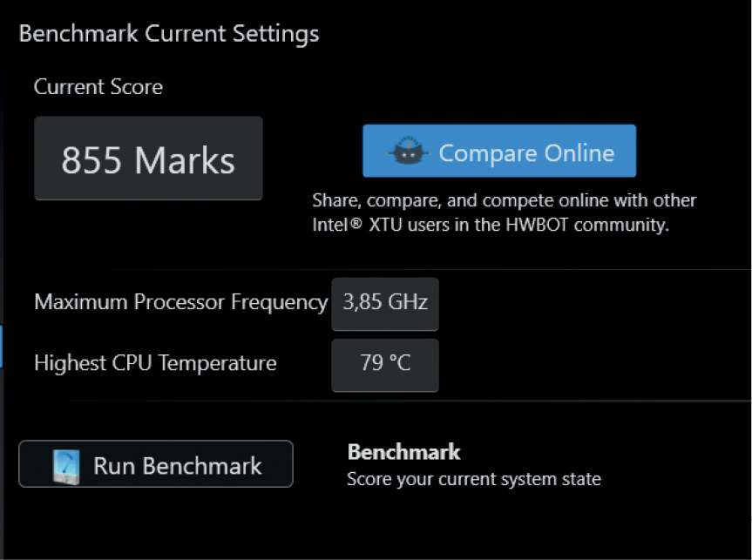Click the HWBOT robot mascot icon
752x560 pixels.
click(405, 152)
